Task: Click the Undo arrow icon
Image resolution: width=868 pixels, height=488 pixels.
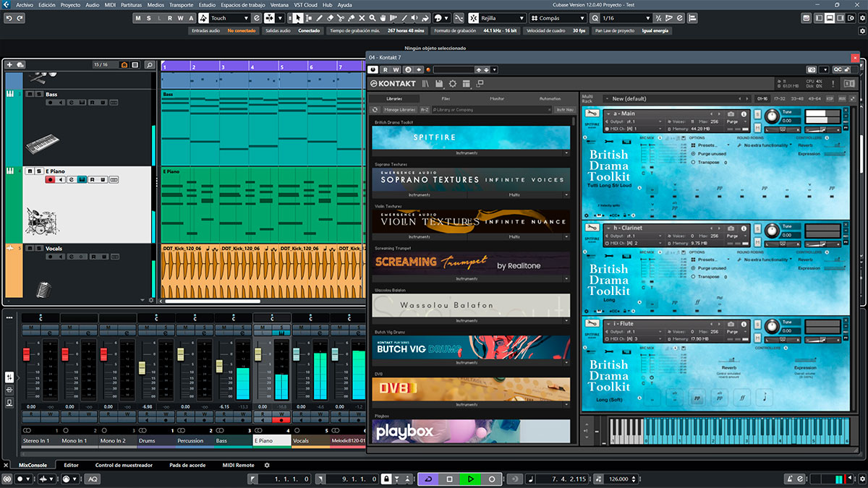Action: pyautogui.click(x=9, y=18)
